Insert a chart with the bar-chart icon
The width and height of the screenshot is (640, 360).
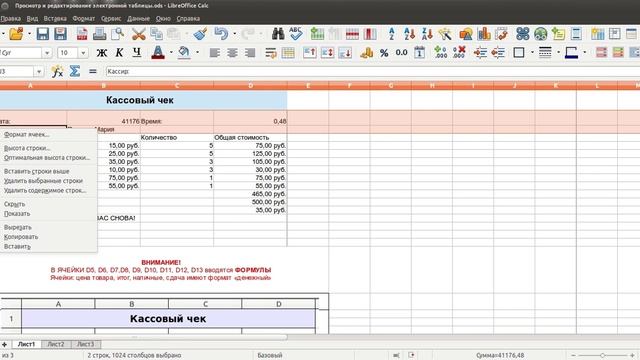(x=484, y=33)
